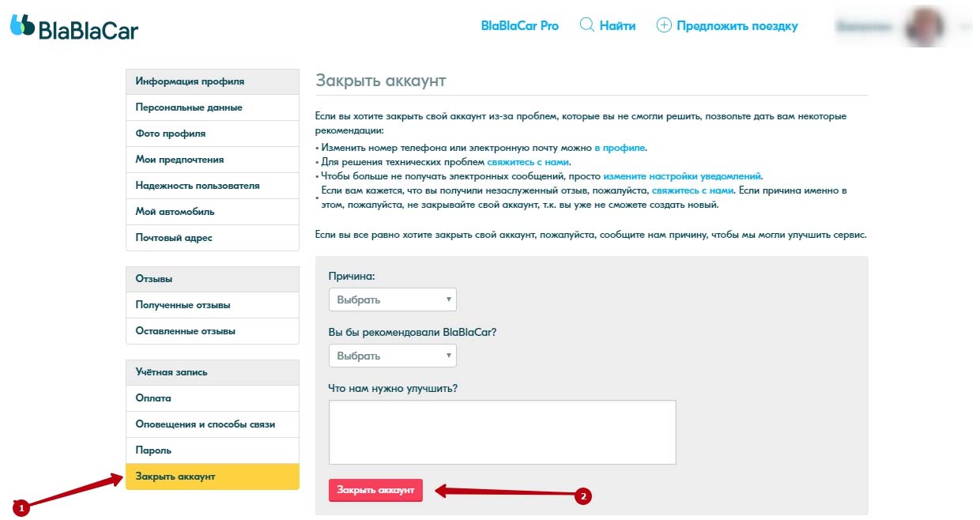The image size is (980, 520).
Task: Click the search magnifier icon
Action: (x=586, y=25)
